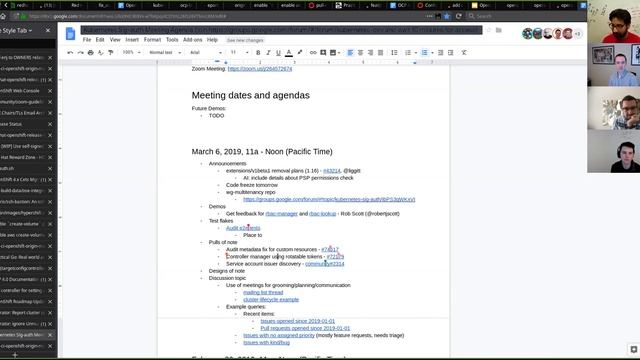Bookmark page with browser star icon
640x360 pixels.
pyautogui.click(x=447, y=16)
